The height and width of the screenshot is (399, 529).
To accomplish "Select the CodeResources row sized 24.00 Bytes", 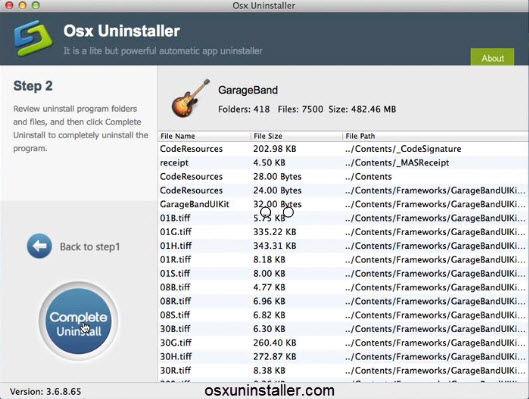I will 343,190.
